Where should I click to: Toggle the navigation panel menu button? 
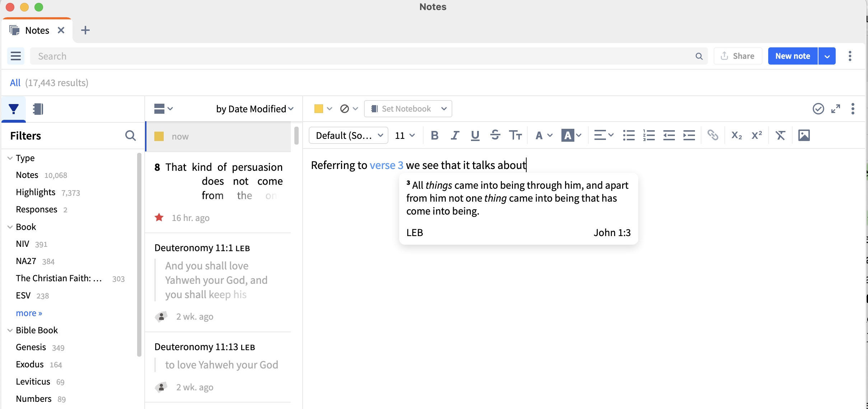coord(16,56)
